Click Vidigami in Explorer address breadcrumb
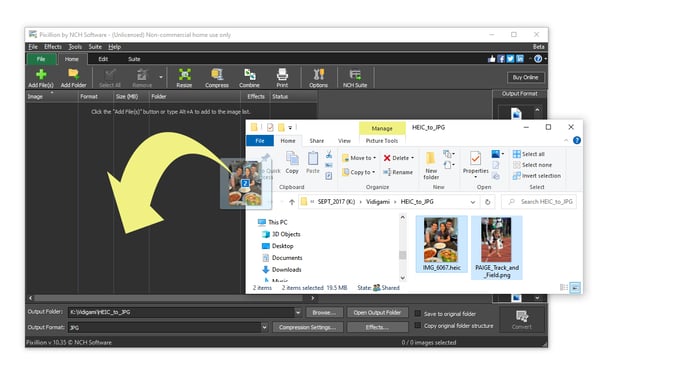 pyautogui.click(x=378, y=202)
